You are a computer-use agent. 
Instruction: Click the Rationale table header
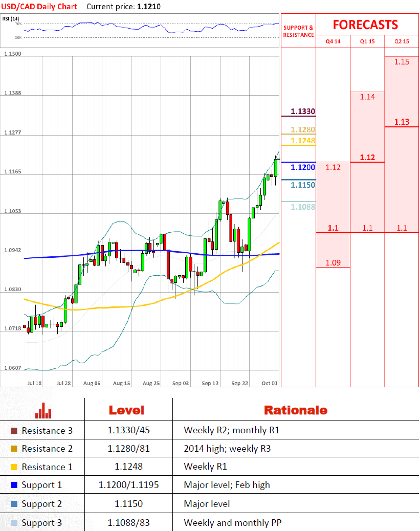pos(296,410)
